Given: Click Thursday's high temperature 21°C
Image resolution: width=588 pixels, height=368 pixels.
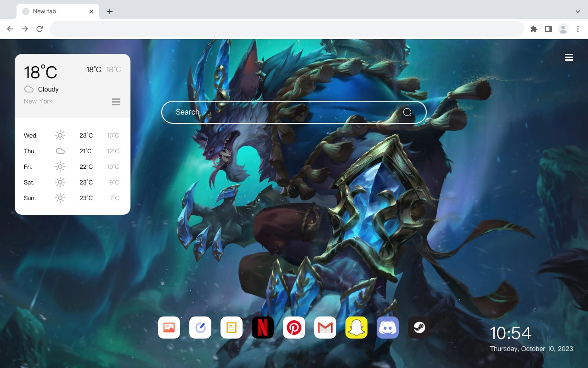Looking at the screenshot, I should (x=85, y=151).
